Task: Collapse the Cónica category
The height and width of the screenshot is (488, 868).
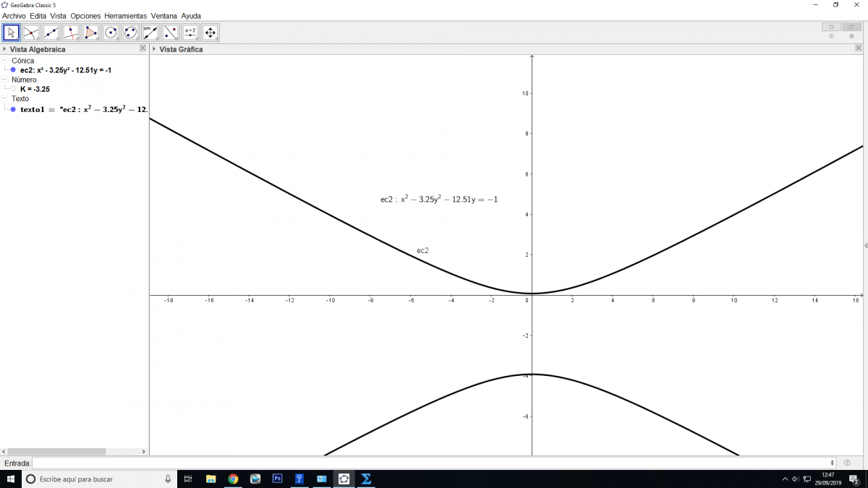Action: tap(4, 61)
